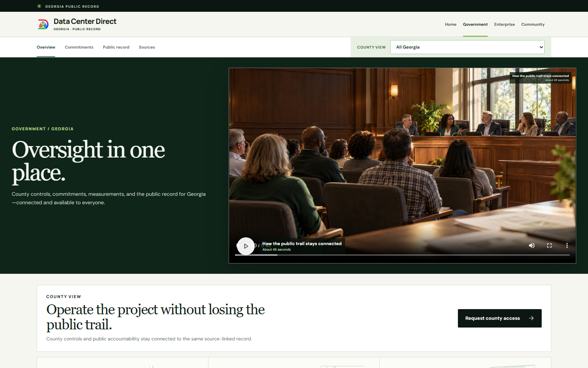The image size is (588, 368).
Task: Click the Data Center Direct logo icon
Action: pos(43,24)
